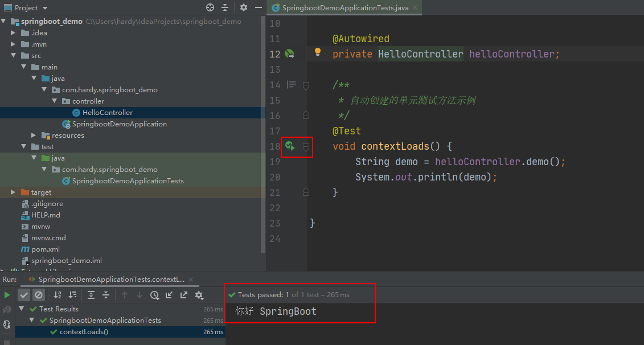Click the pom.xml Maven file icon
The image size is (644, 345).
click(25, 249)
